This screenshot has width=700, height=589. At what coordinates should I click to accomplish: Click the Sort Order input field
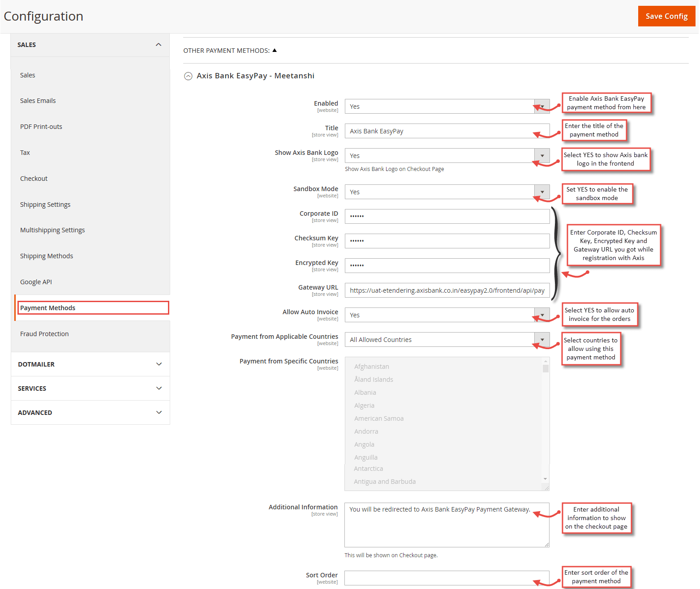(x=447, y=578)
